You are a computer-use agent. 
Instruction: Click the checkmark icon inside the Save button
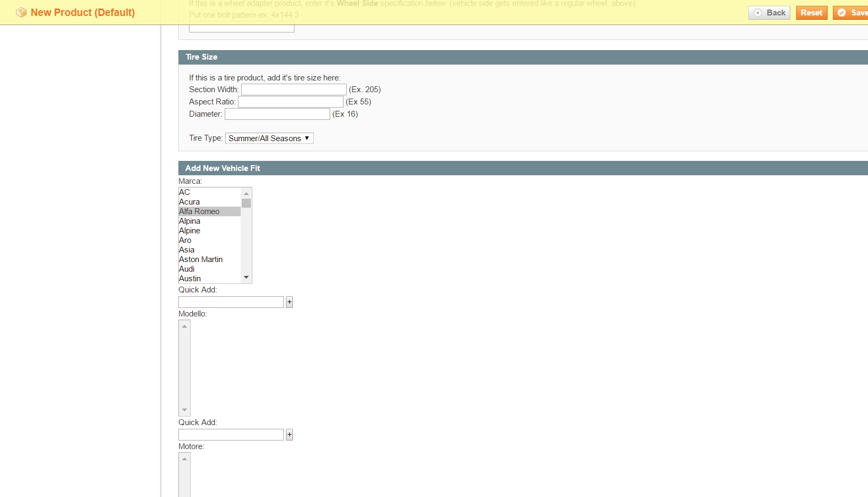click(x=842, y=12)
